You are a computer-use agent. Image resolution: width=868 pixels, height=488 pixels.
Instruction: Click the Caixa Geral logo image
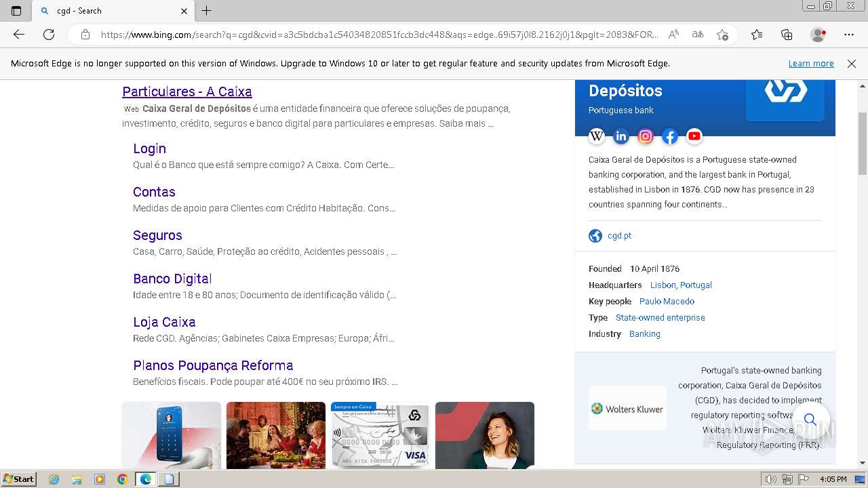pyautogui.click(x=785, y=100)
